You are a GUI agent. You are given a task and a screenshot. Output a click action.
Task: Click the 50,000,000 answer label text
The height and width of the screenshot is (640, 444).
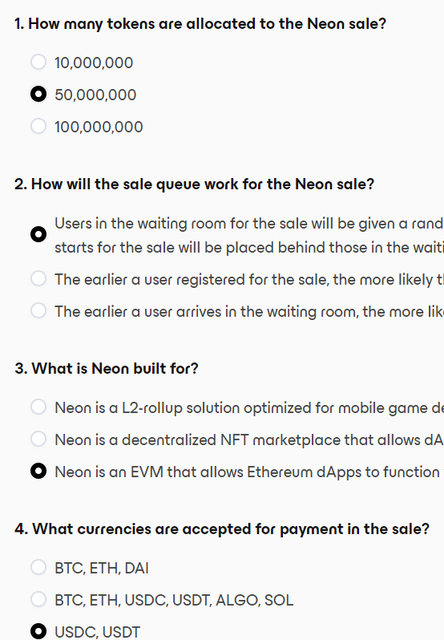(x=95, y=95)
